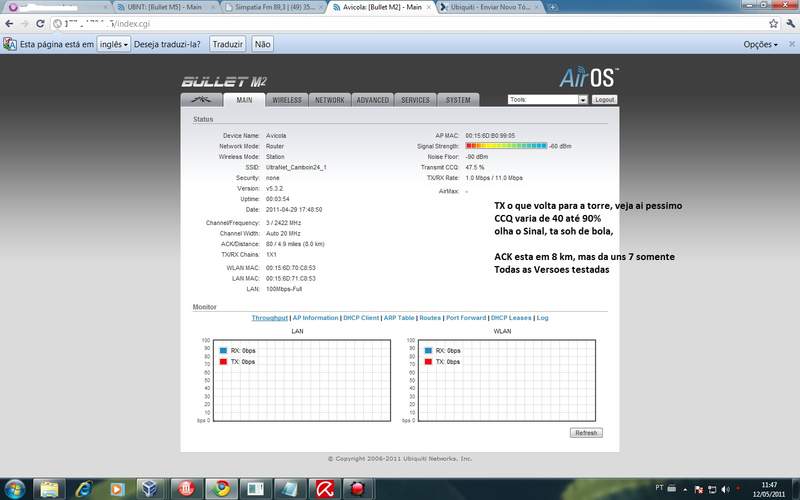Open the Avira umbrella taskbar icon
This screenshot has height=500, width=800.
coord(324,489)
